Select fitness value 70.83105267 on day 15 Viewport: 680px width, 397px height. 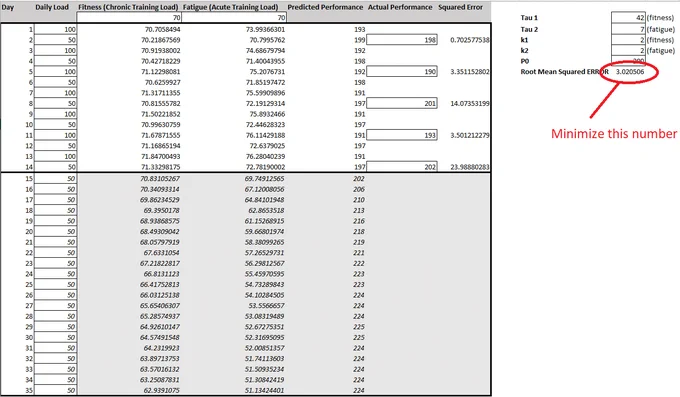tap(160, 179)
